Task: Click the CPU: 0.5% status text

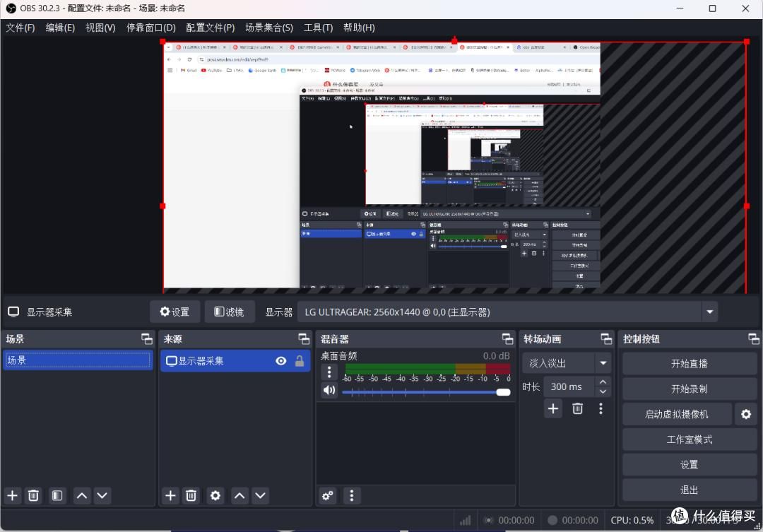Action: click(632, 520)
